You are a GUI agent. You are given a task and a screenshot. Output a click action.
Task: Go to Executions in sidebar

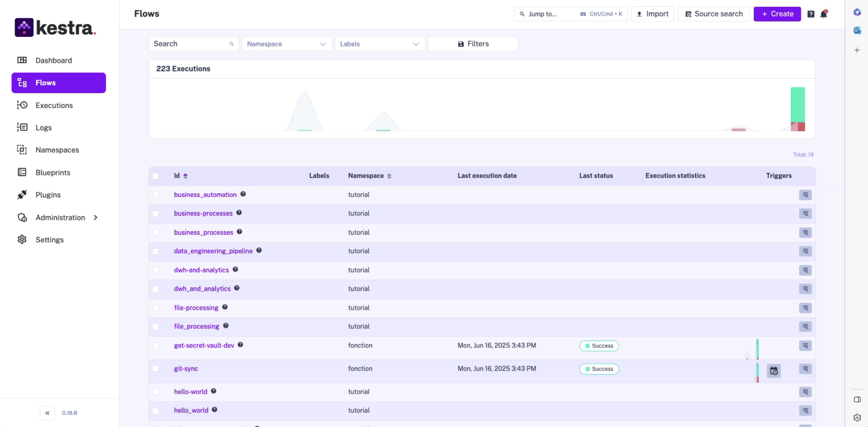click(54, 106)
